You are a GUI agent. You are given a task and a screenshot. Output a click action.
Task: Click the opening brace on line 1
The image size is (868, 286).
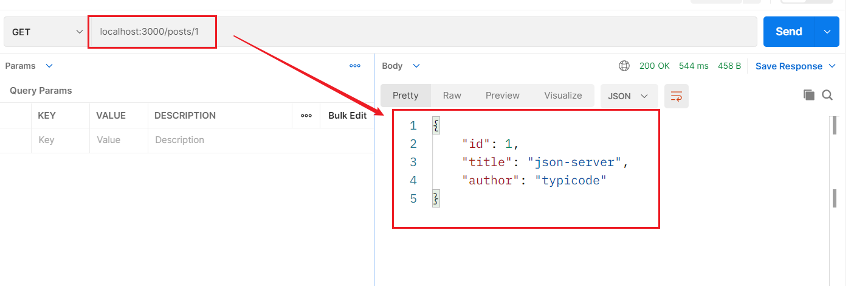(x=436, y=126)
